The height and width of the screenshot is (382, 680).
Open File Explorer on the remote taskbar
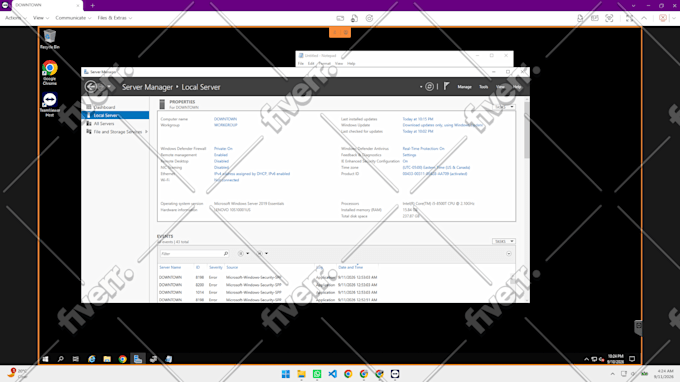[x=107, y=359]
